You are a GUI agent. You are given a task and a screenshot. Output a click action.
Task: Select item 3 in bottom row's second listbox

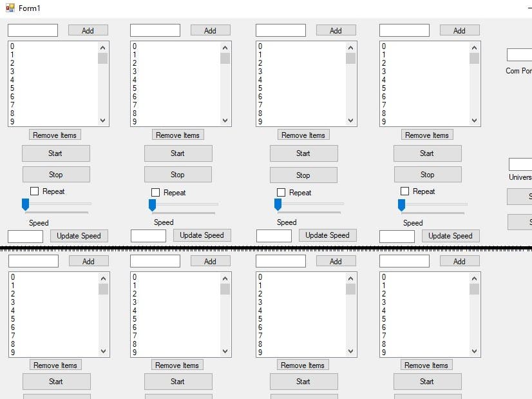[135, 302]
